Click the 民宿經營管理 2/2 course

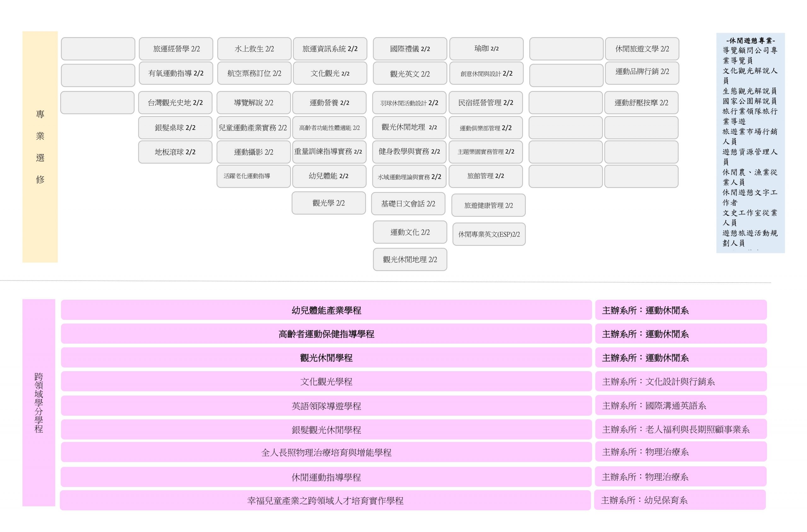coord(486,102)
